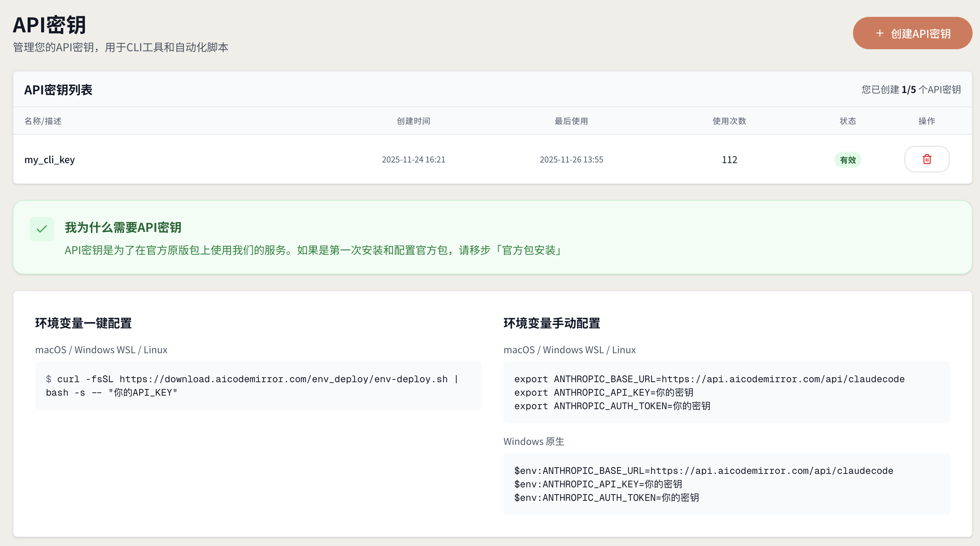Click the curl one-click deploy command block
This screenshot has height=546, width=980.
[258, 386]
